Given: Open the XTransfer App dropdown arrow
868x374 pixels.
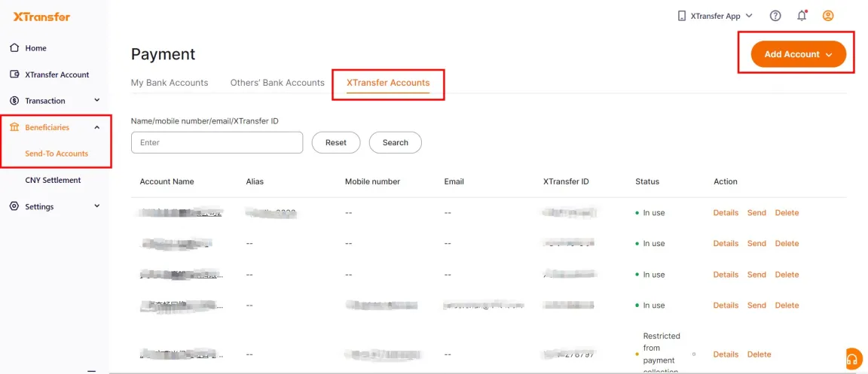Looking at the screenshot, I should click(749, 16).
